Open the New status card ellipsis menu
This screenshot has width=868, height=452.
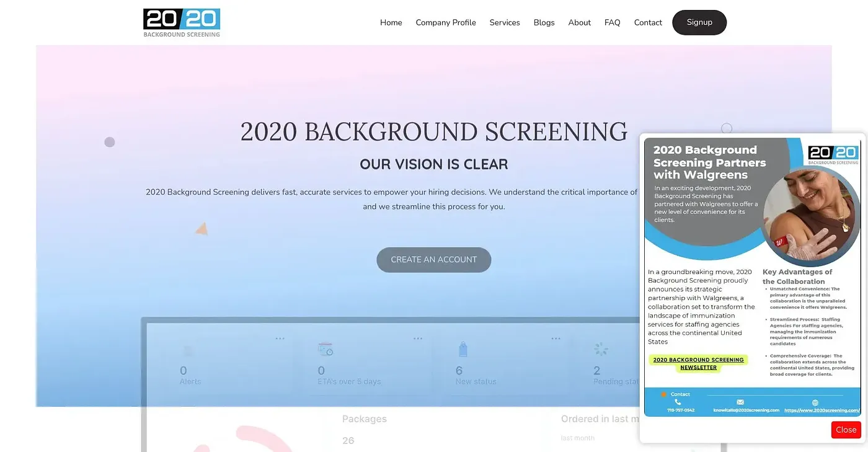coord(556,339)
